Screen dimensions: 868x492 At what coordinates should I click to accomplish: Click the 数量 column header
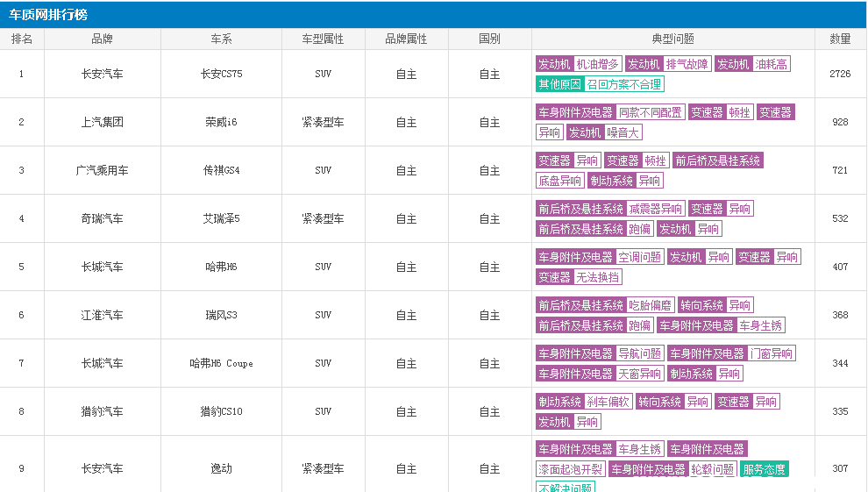pyautogui.click(x=840, y=39)
